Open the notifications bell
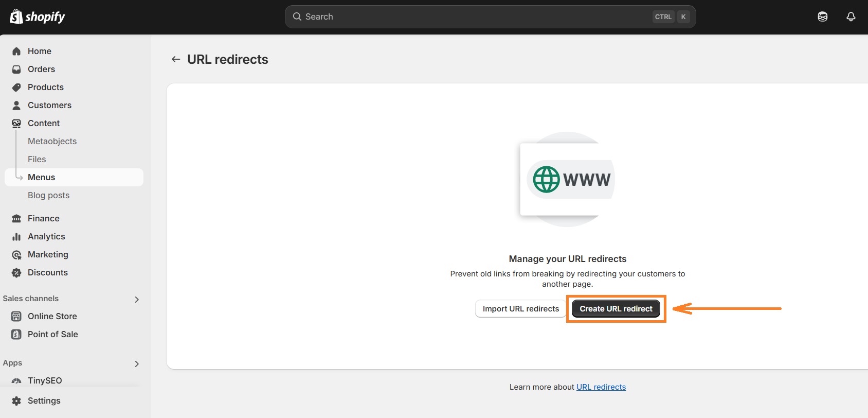This screenshot has height=418, width=868. [851, 16]
